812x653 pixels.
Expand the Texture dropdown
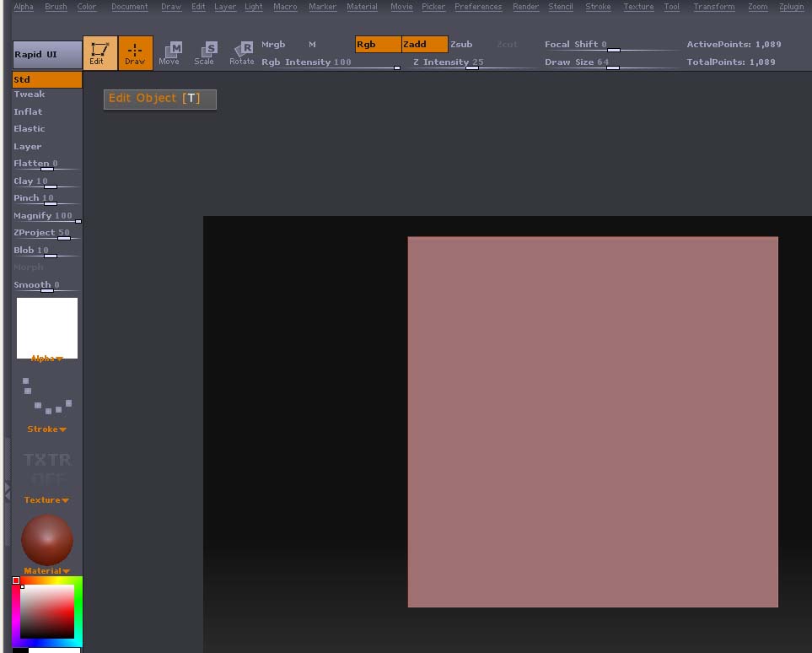[x=46, y=500]
